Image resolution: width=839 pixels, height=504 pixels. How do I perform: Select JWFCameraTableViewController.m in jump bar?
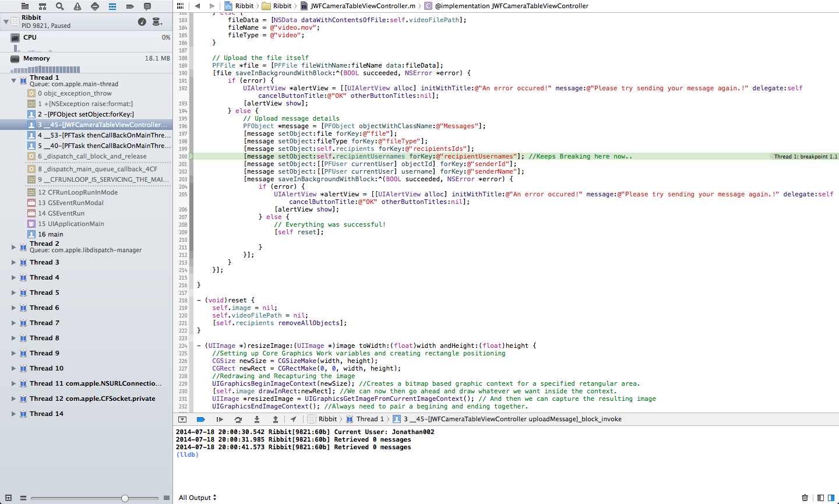(363, 6)
